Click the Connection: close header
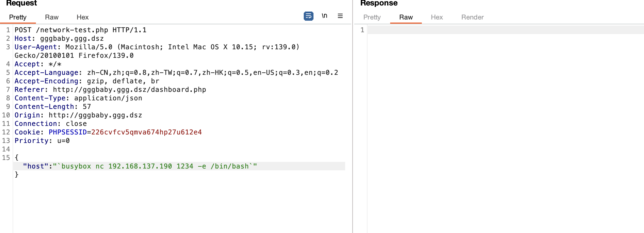 [51, 123]
